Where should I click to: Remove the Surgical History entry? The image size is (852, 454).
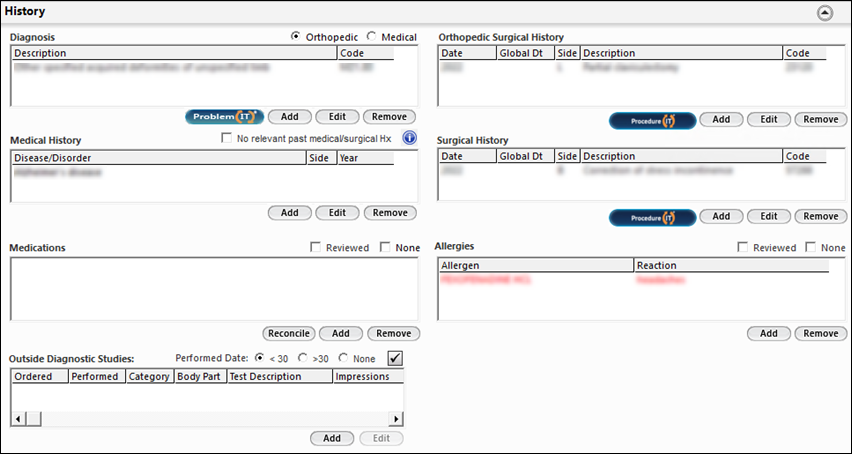click(820, 216)
